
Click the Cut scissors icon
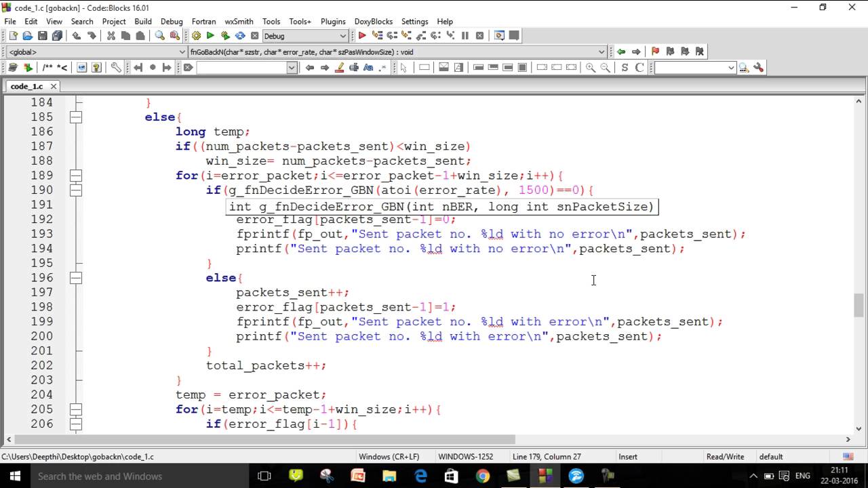[x=111, y=36]
